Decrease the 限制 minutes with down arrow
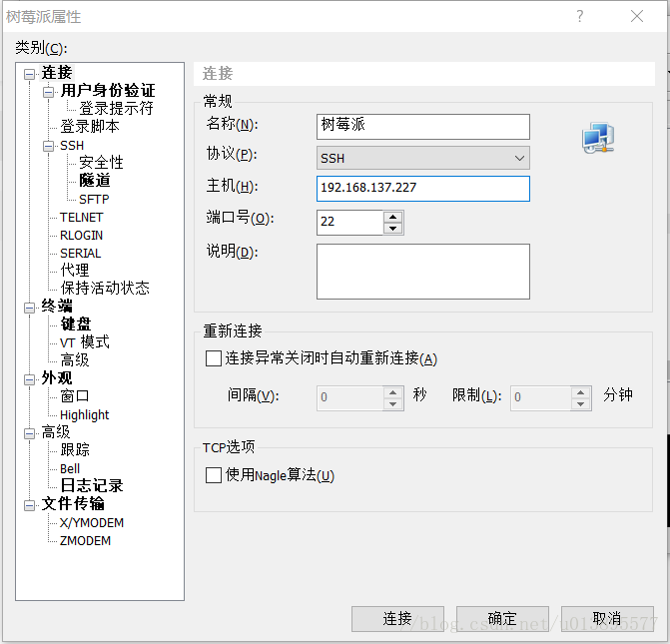The height and width of the screenshot is (644, 670). click(x=581, y=403)
